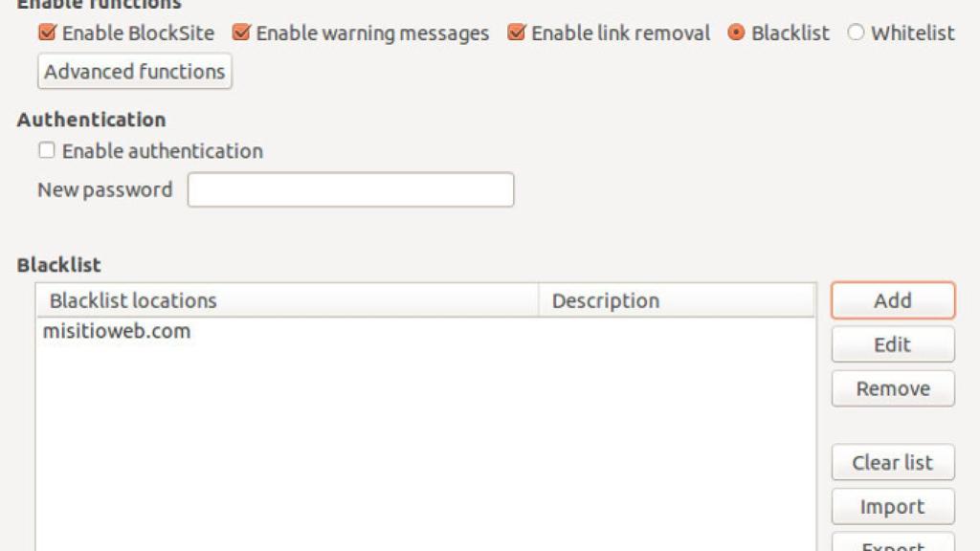980x551 pixels.
Task: Uncheck the Enable link removal option
Action: [517, 33]
